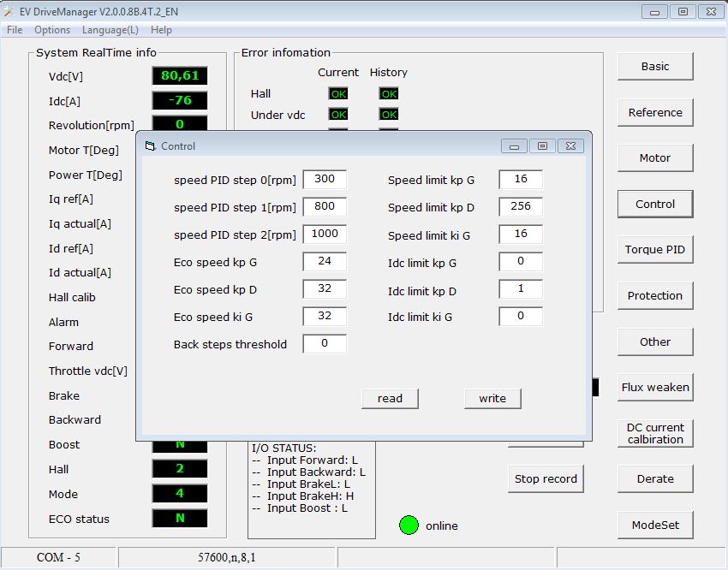Click the Input Forward: L line
Image resolution: width=728 pixels, height=570 pixels.
[x=305, y=460]
